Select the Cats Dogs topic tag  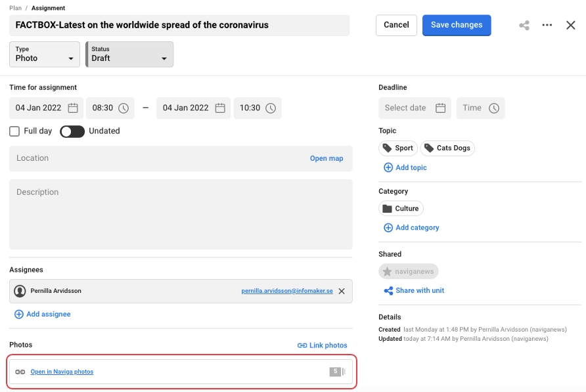coord(447,148)
